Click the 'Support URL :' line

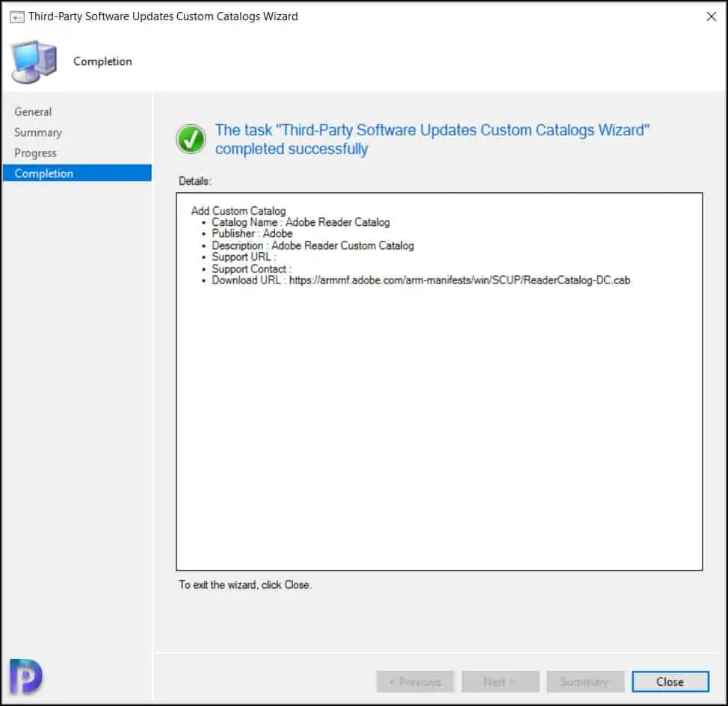(244, 257)
